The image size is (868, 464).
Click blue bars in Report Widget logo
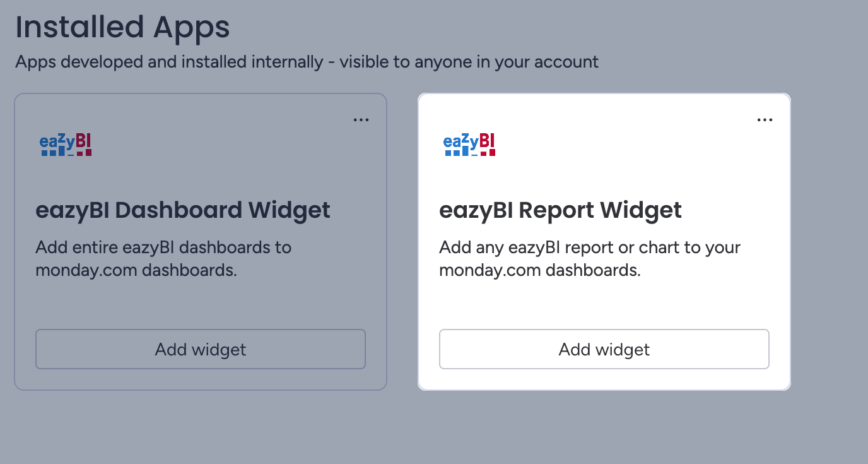pyautogui.click(x=461, y=152)
